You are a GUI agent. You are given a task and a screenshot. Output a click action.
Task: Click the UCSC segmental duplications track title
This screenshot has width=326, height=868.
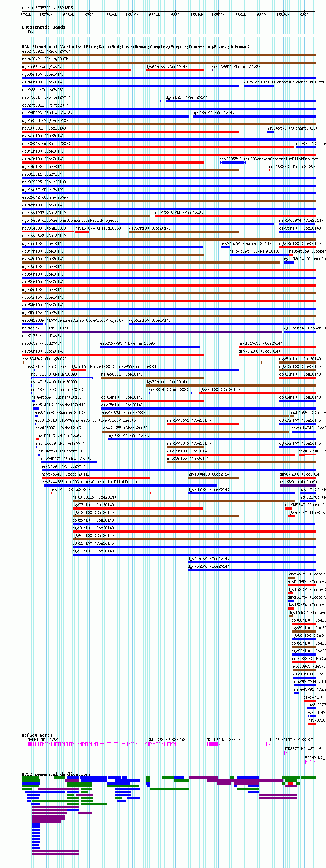(56, 774)
